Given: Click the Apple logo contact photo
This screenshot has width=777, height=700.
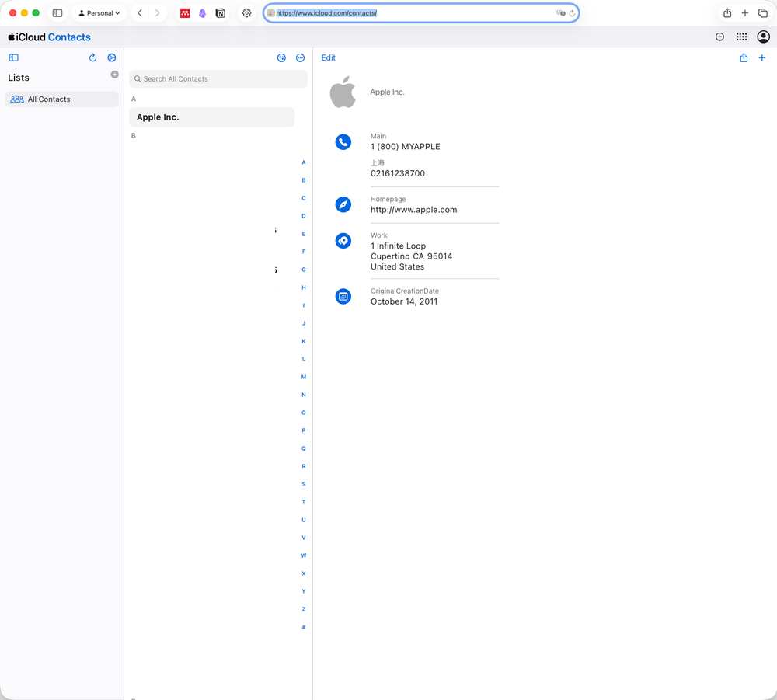Looking at the screenshot, I should coord(343,92).
